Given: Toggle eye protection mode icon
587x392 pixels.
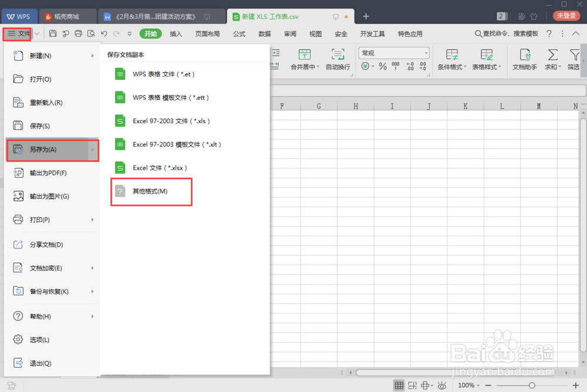Looking at the screenshot, I should pos(442,386).
